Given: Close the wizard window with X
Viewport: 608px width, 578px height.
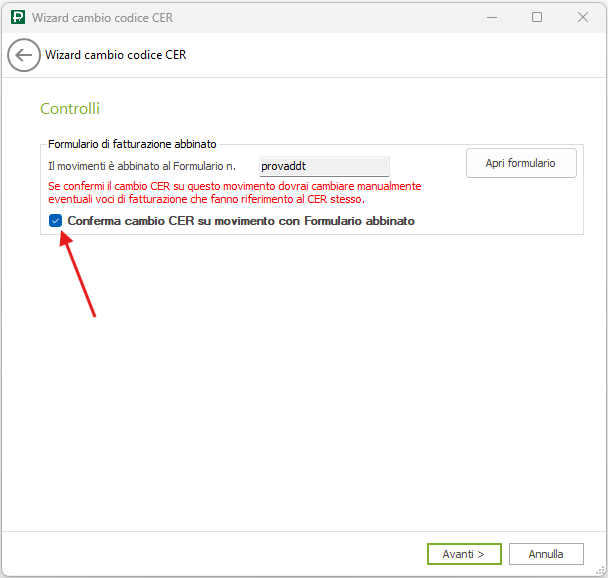Looking at the screenshot, I should tap(583, 18).
